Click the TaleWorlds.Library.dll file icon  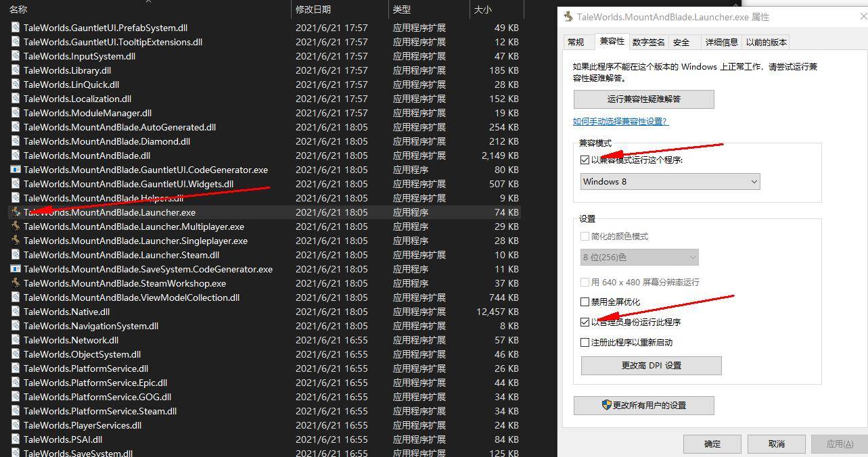16,70
